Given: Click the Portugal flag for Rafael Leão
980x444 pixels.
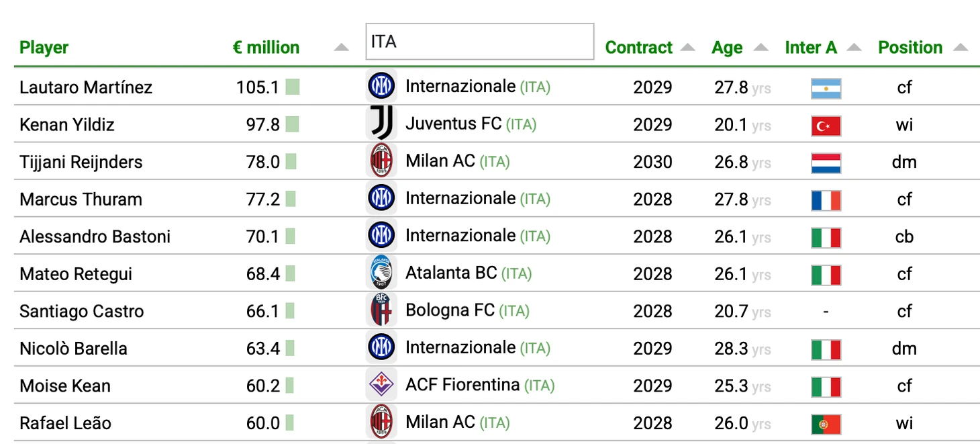Looking at the screenshot, I should click(826, 424).
